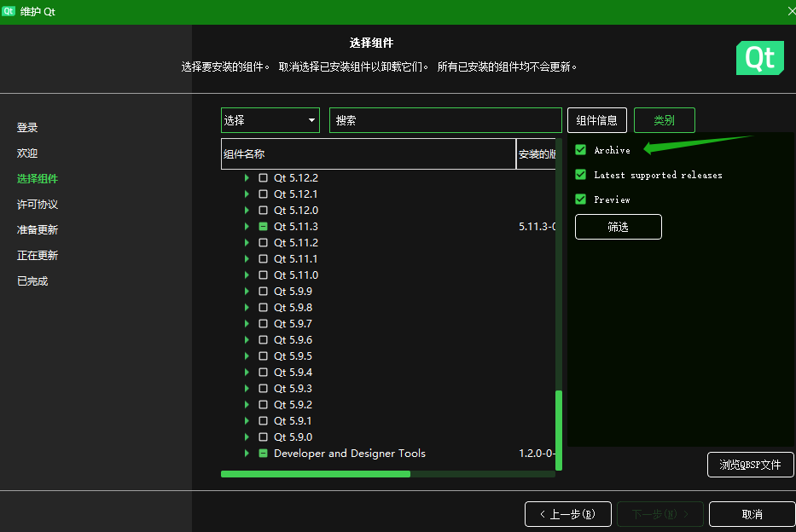This screenshot has height=532, width=796.
Task: Toggle Developer and Designer Tools checkbox
Action: coord(263,454)
